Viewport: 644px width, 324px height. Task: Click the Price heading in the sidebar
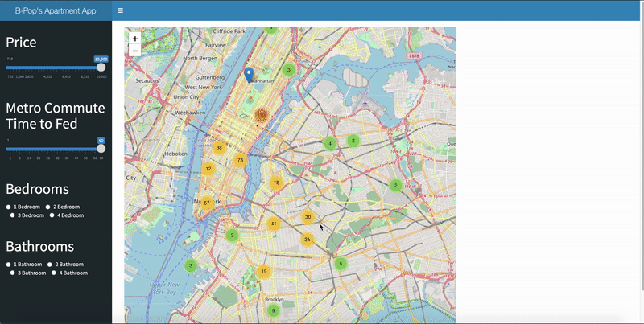(x=21, y=43)
